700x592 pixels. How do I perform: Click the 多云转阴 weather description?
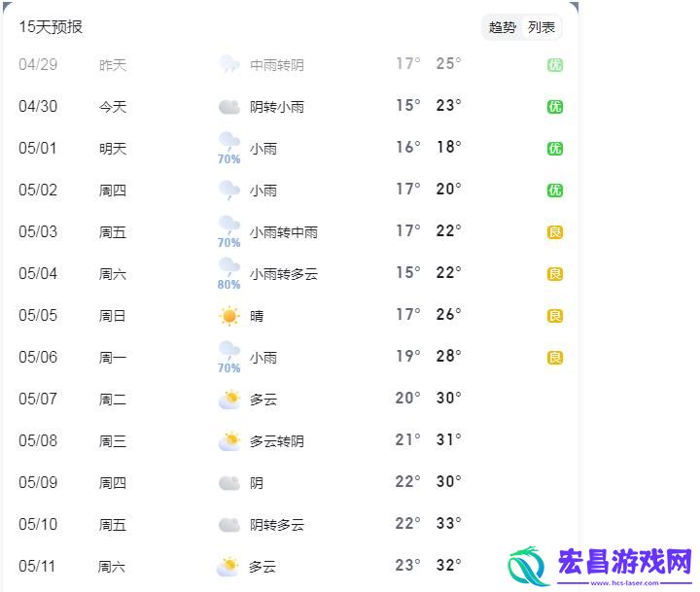coord(277,441)
